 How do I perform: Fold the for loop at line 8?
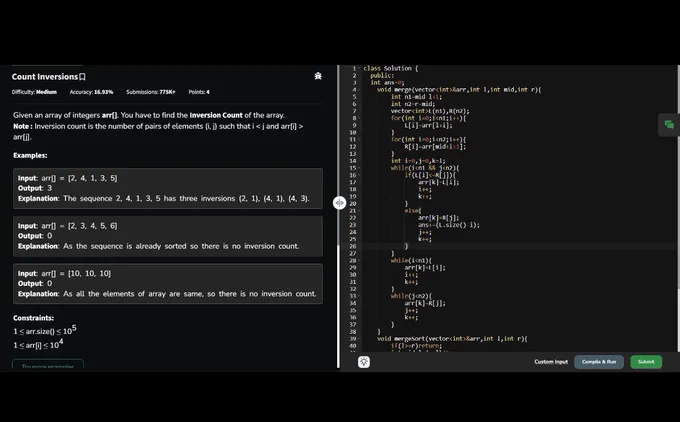360,118
